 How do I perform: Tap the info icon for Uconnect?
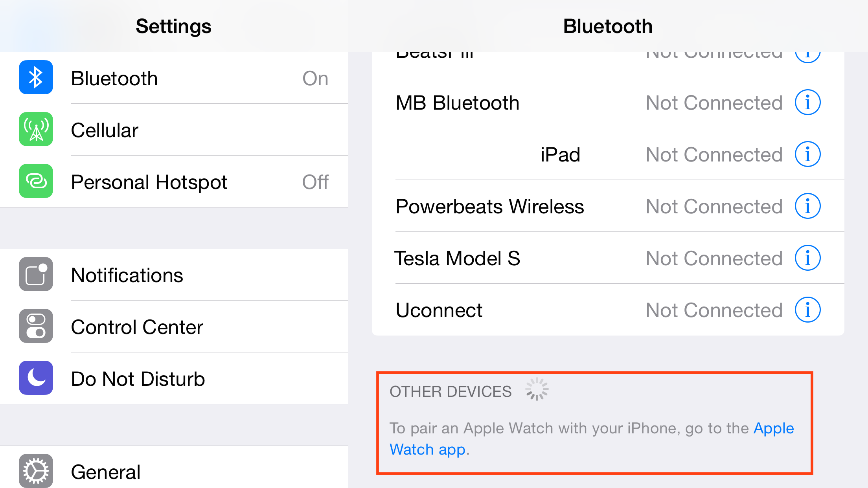click(x=807, y=310)
